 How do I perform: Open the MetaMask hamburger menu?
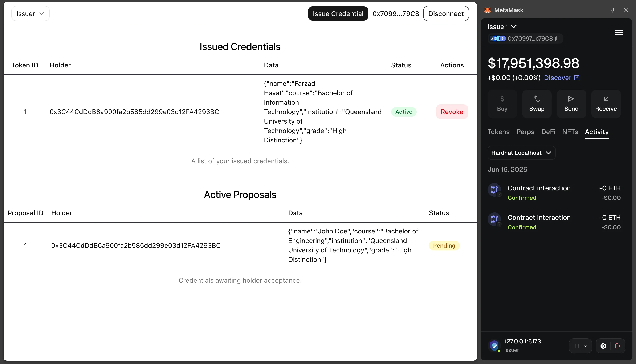click(x=619, y=33)
